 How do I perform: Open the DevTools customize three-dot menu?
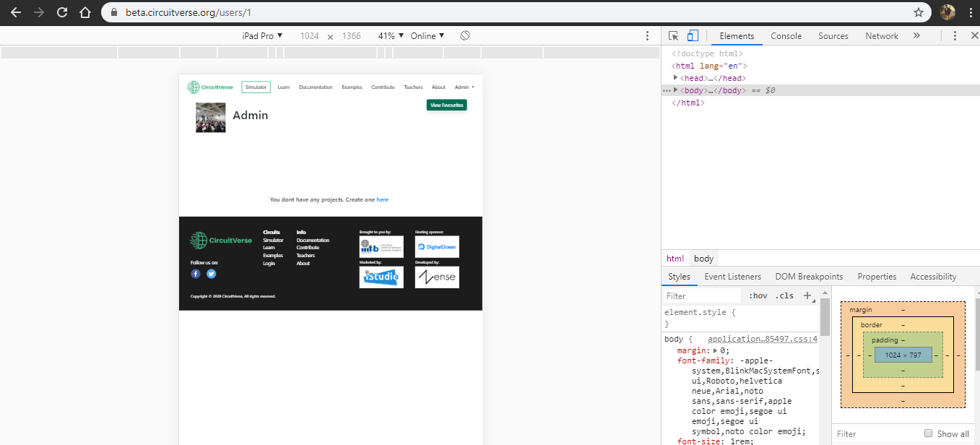tap(955, 35)
